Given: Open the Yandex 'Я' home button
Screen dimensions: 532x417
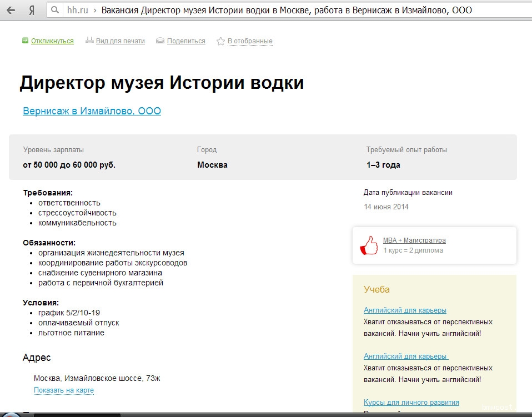Looking at the screenshot, I should coord(32,11).
